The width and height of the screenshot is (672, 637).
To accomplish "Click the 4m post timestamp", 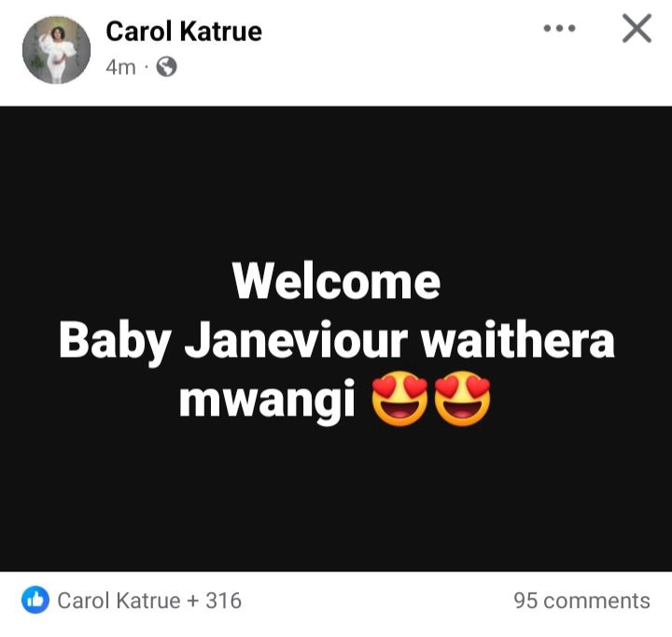I will pos(120,67).
